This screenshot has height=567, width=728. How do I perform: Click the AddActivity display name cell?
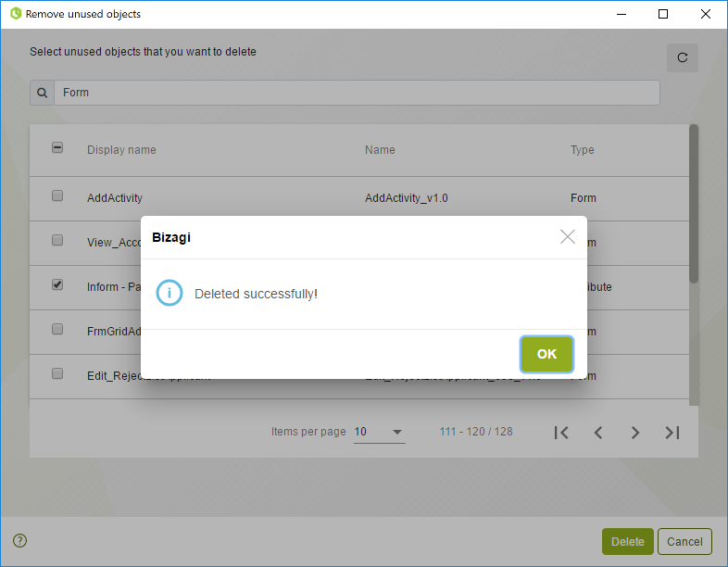115,198
